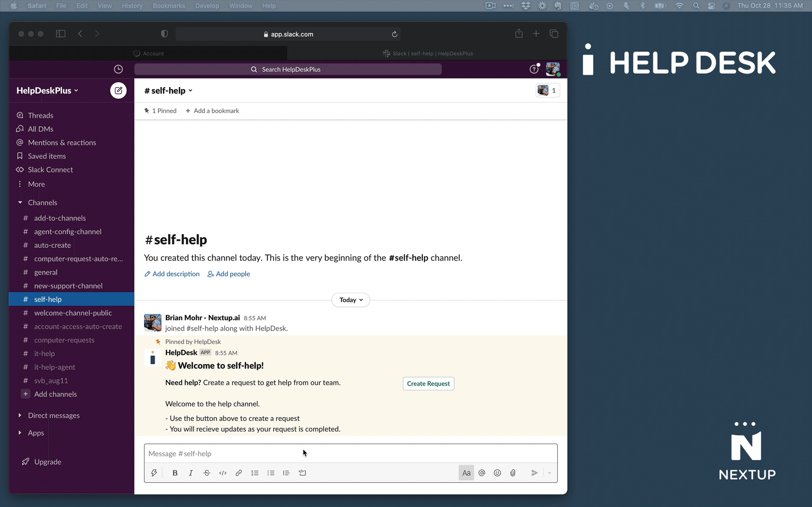Viewport: 812px width, 507px height.
Task: Insert a code block in composer
Action: click(303, 473)
